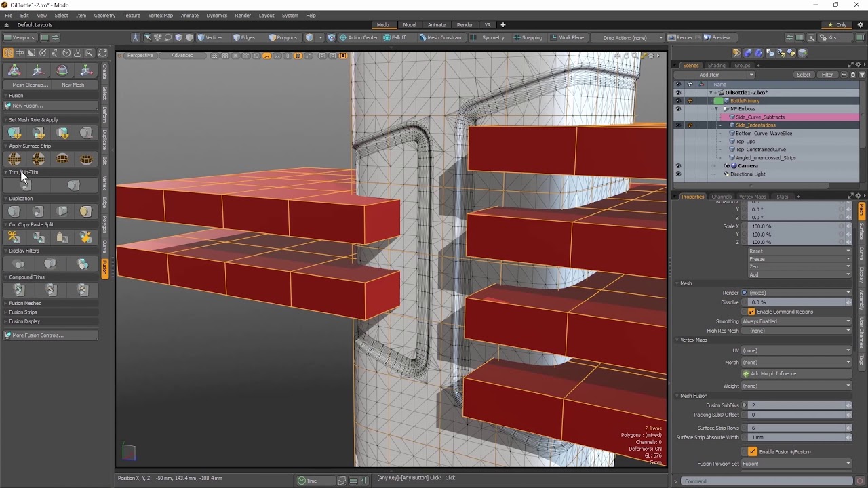Switch to the Channels tab
868x488 pixels.
(721, 197)
